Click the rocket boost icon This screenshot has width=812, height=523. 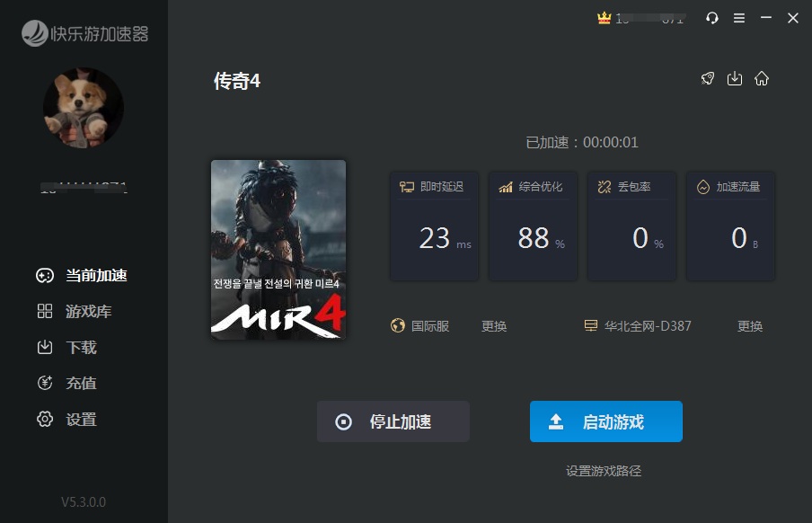(708, 78)
